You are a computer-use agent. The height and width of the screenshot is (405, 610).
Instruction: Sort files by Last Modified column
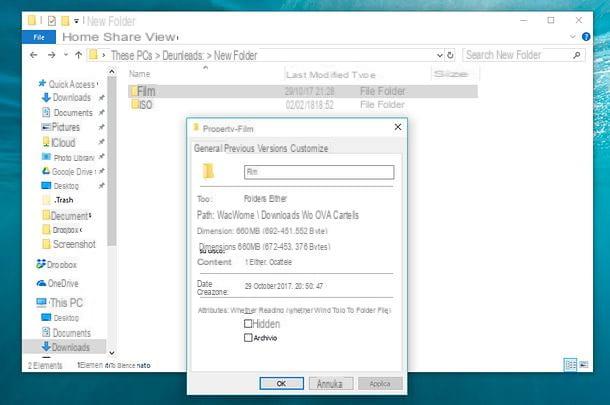tap(317, 75)
